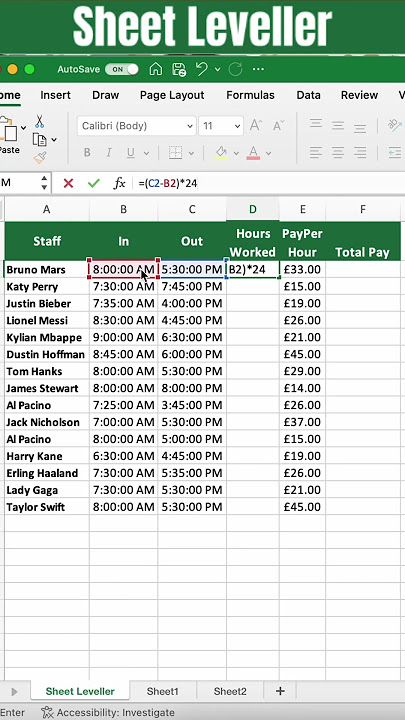Click the Middle Align icon
The height and width of the screenshot is (720, 405).
[x=338, y=125]
